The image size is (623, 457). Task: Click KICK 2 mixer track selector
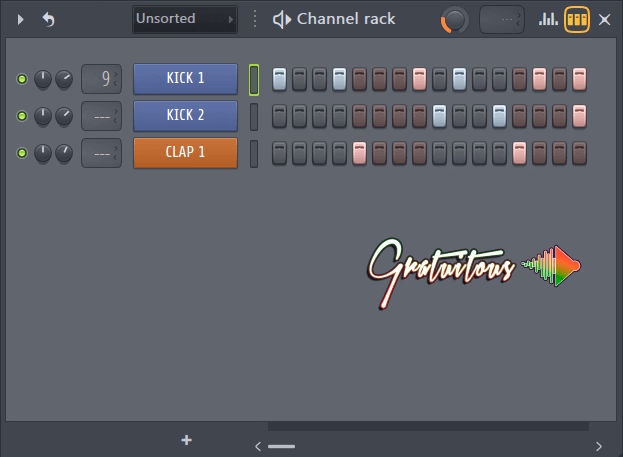(x=101, y=116)
